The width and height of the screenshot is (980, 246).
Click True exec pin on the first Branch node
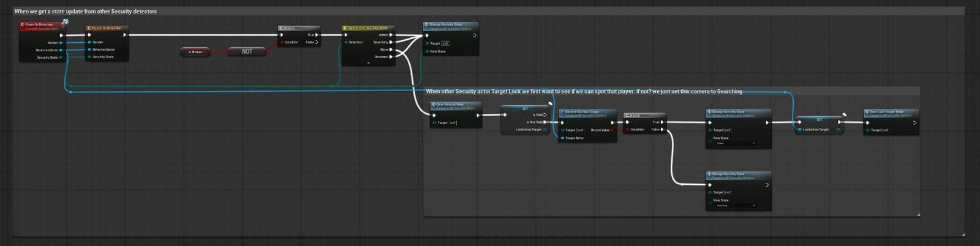click(317, 35)
